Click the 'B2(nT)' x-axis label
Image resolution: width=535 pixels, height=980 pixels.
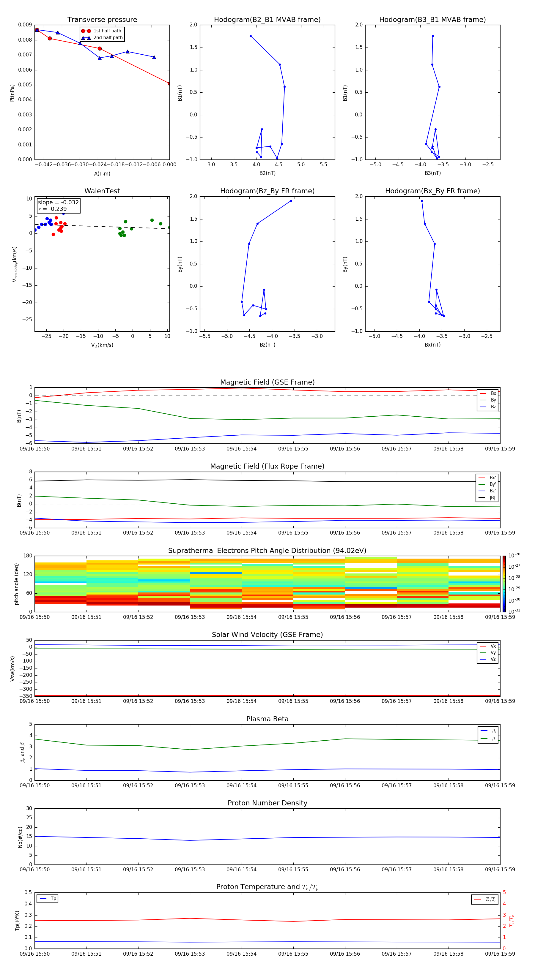tap(267, 173)
